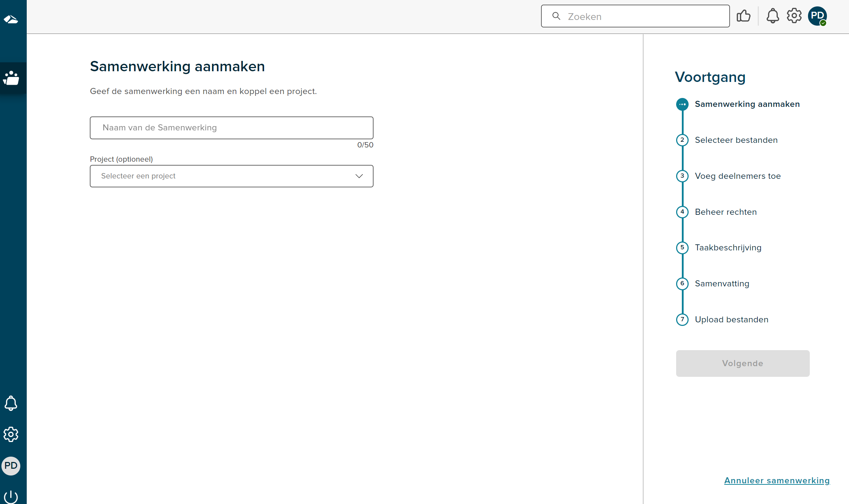Click the Volgende button

(743, 363)
